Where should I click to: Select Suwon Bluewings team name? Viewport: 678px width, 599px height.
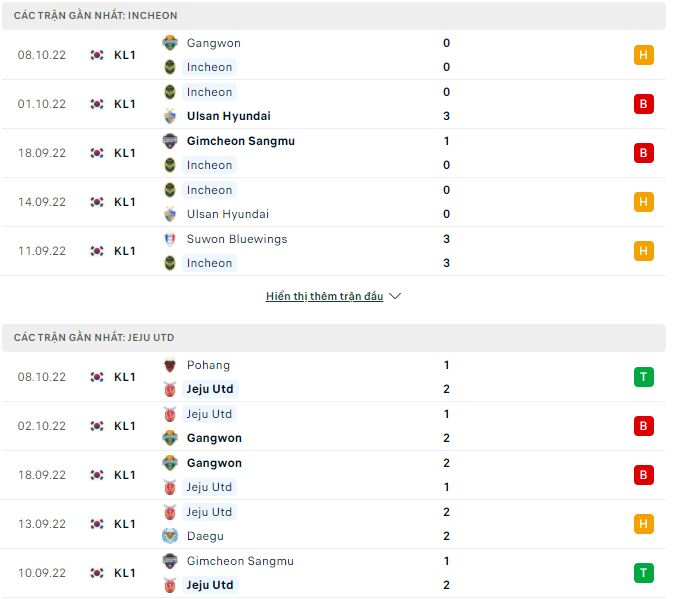click(237, 239)
